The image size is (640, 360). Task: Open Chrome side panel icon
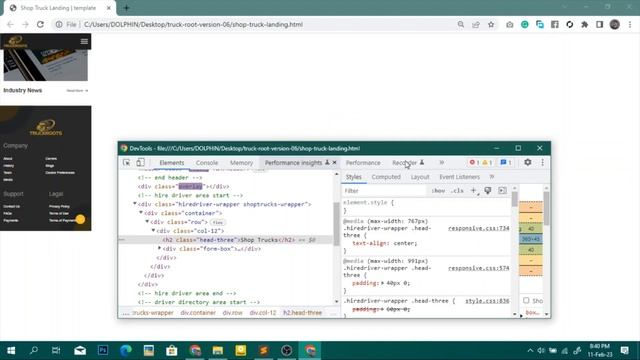600,24
